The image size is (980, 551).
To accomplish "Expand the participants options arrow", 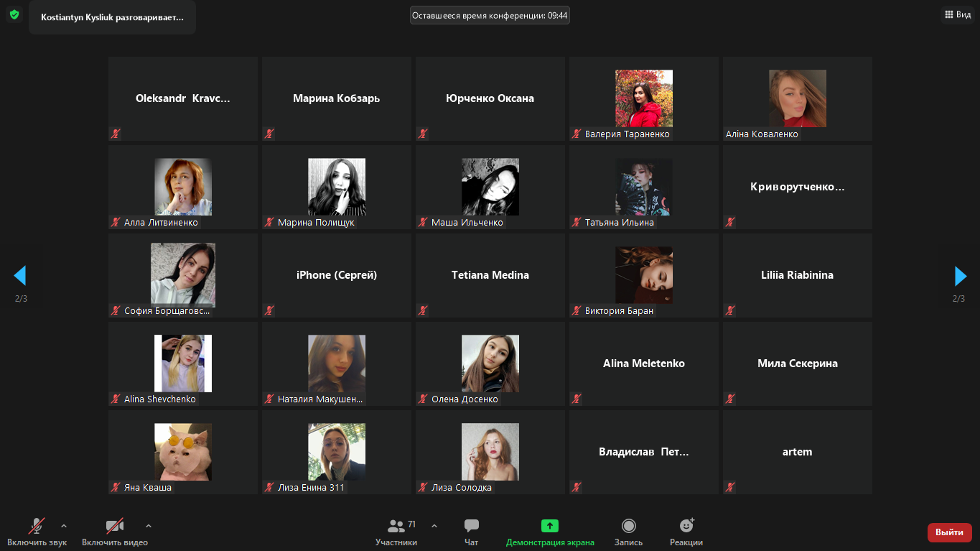I will [434, 525].
